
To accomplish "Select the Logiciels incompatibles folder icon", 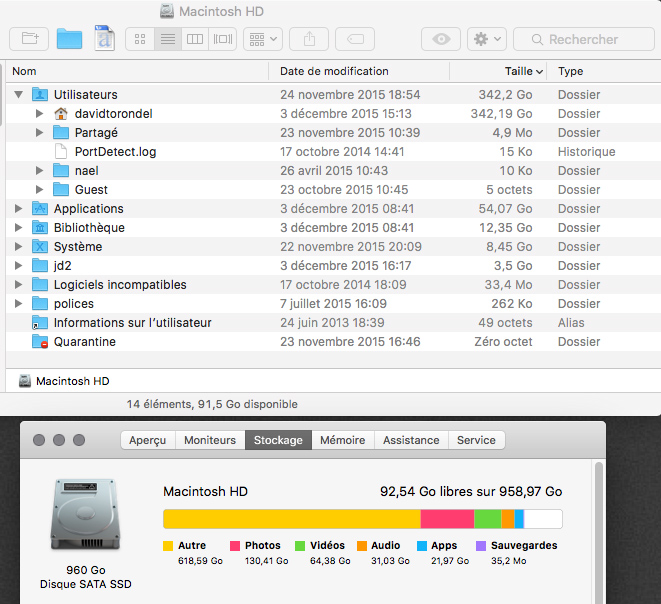I will click(x=40, y=284).
